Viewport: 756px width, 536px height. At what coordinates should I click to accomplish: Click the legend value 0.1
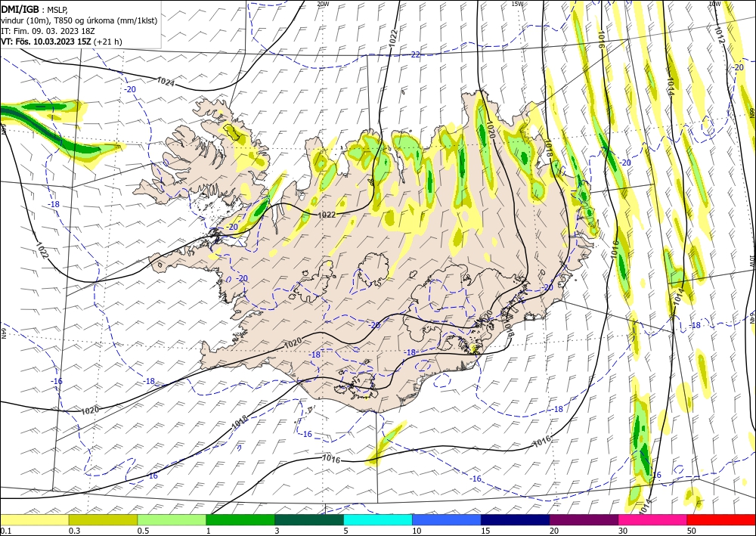pos(5,531)
